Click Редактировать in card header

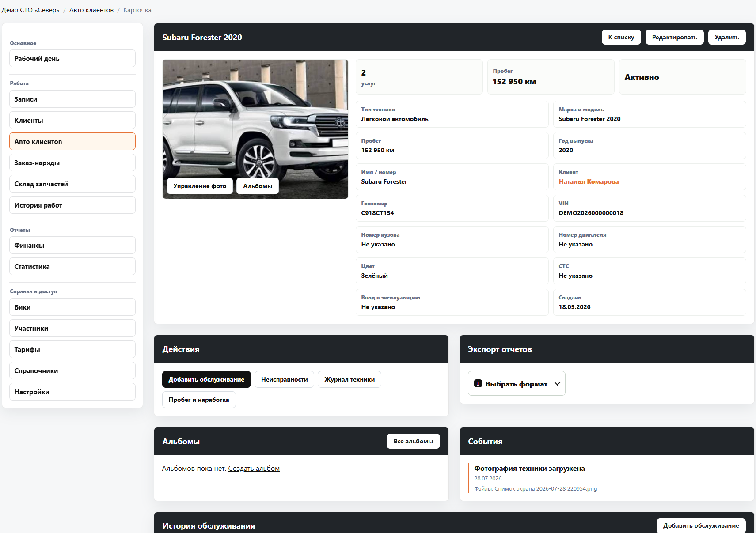point(674,37)
